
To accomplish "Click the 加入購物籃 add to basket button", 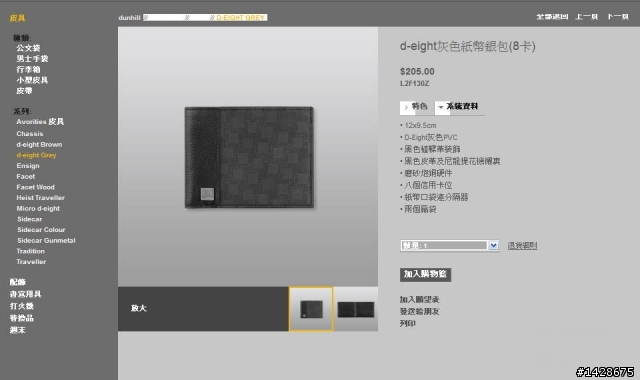I will coord(425,274).
